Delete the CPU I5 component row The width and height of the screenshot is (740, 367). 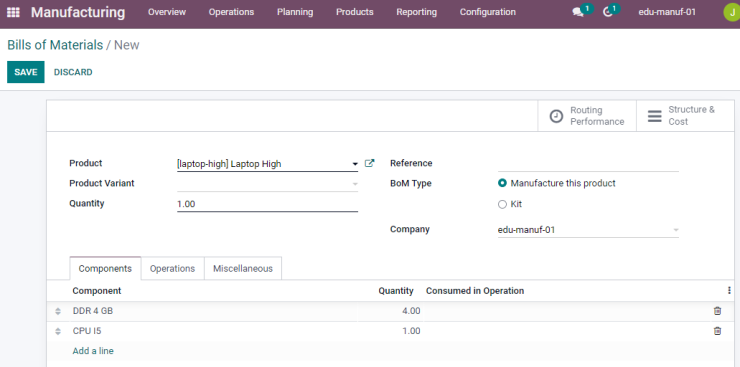point(717,331)
